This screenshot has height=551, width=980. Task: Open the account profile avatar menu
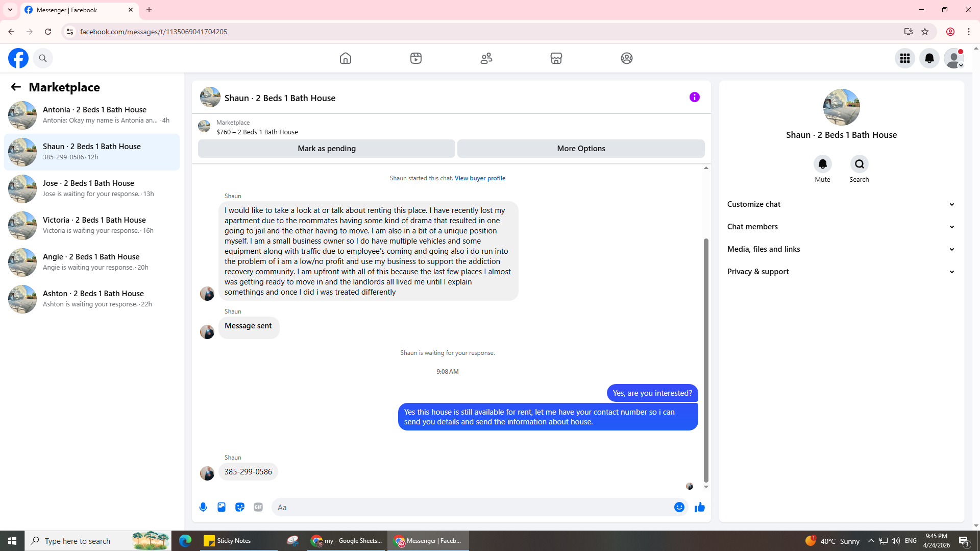pyautogui.click(x=953, y=58)
